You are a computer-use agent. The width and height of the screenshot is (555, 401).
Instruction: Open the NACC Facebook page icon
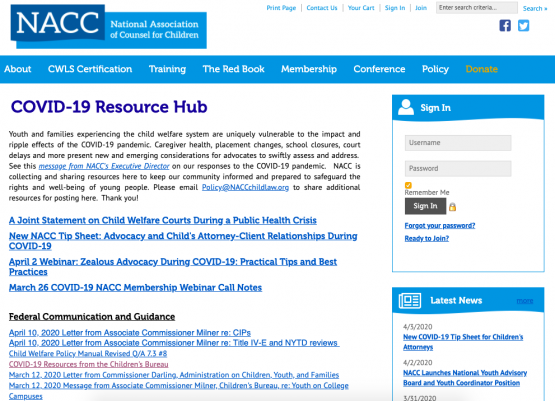tap(505, 25)
